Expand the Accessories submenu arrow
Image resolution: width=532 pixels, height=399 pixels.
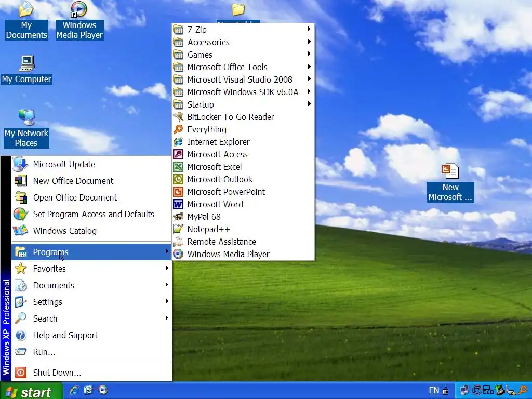click(x=309, y=42)
